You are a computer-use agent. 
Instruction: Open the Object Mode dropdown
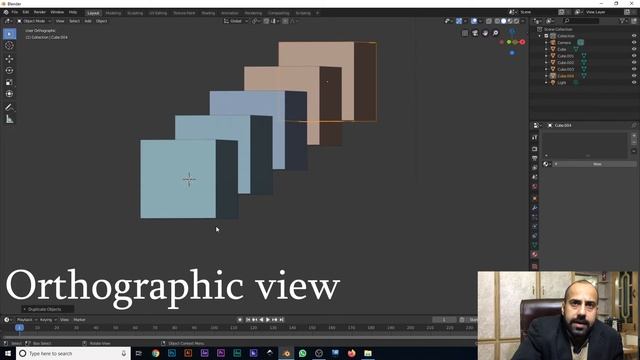click(34, 21)
